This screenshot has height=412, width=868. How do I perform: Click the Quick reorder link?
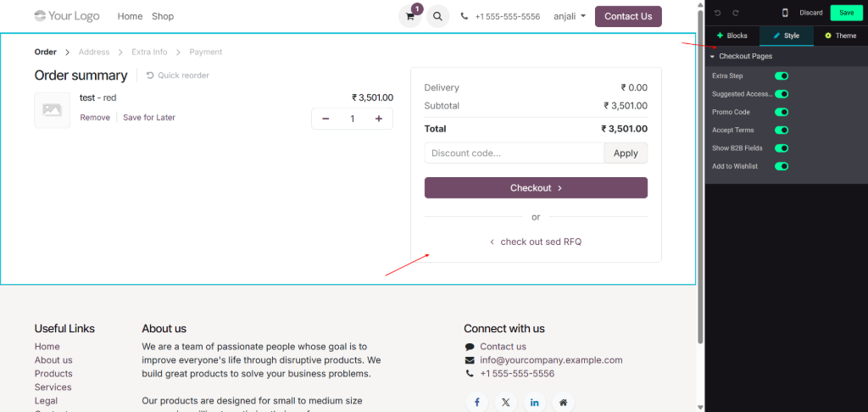pos(178,75)
